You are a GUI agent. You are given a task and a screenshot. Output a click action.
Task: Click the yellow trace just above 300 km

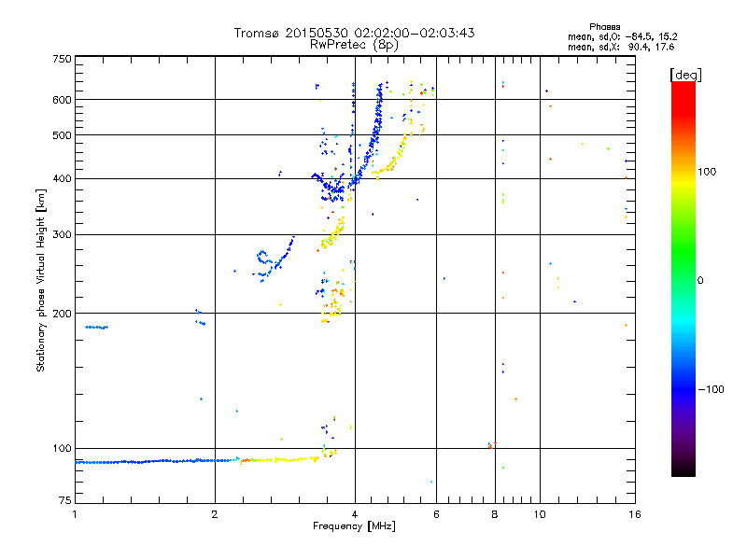point(333,233)
